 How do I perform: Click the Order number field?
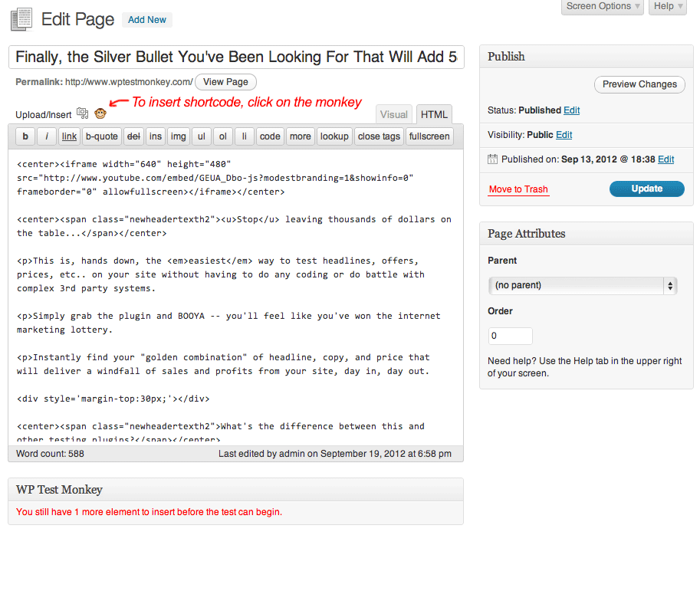point(511,336)
